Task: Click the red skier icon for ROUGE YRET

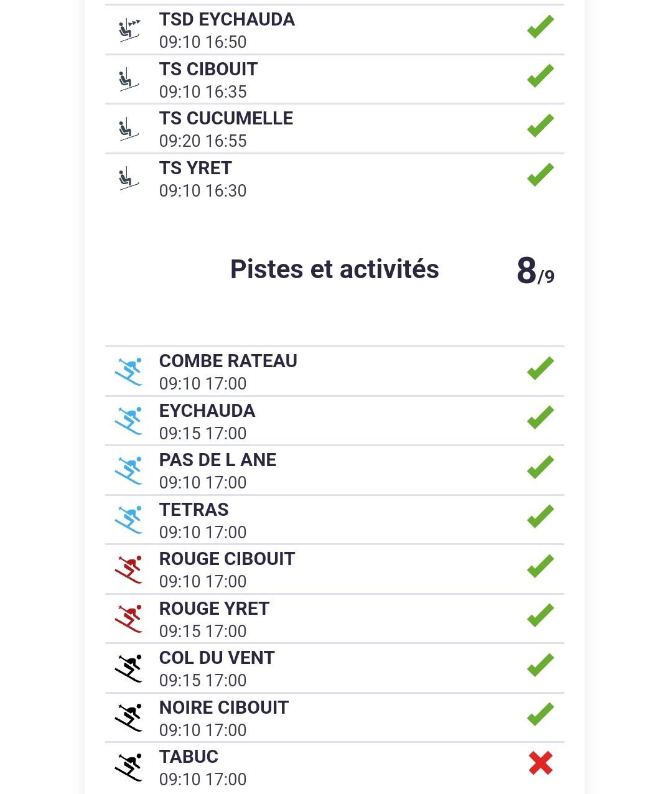Action: pos(129,619)
